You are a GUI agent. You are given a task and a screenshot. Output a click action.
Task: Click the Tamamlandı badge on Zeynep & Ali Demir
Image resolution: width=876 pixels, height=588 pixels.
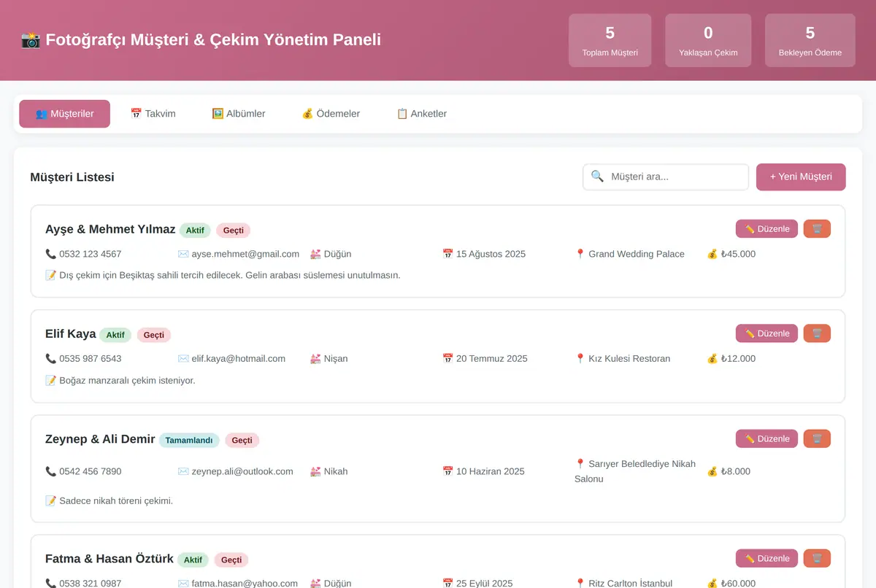(x=189, y=441)
